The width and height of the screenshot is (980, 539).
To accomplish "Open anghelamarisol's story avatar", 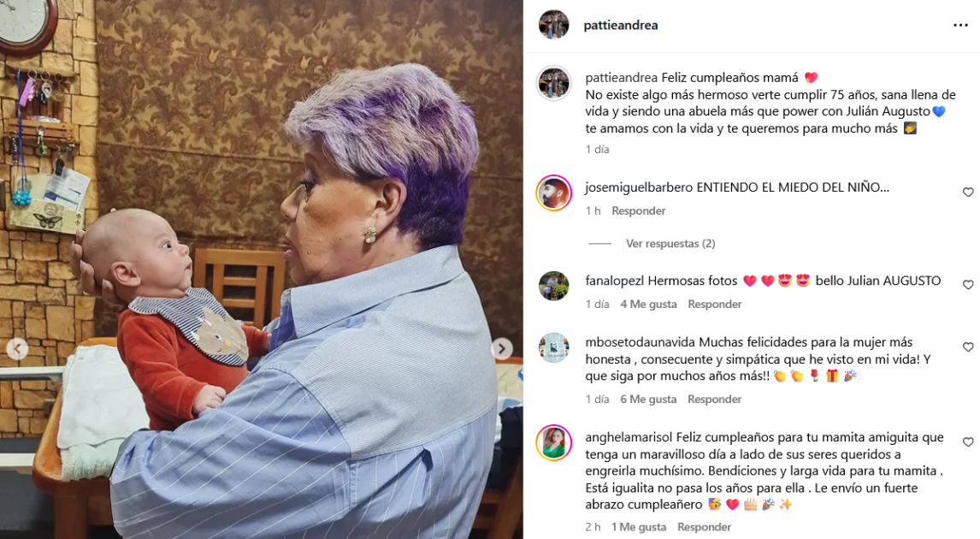I will [x=554, y=442].
